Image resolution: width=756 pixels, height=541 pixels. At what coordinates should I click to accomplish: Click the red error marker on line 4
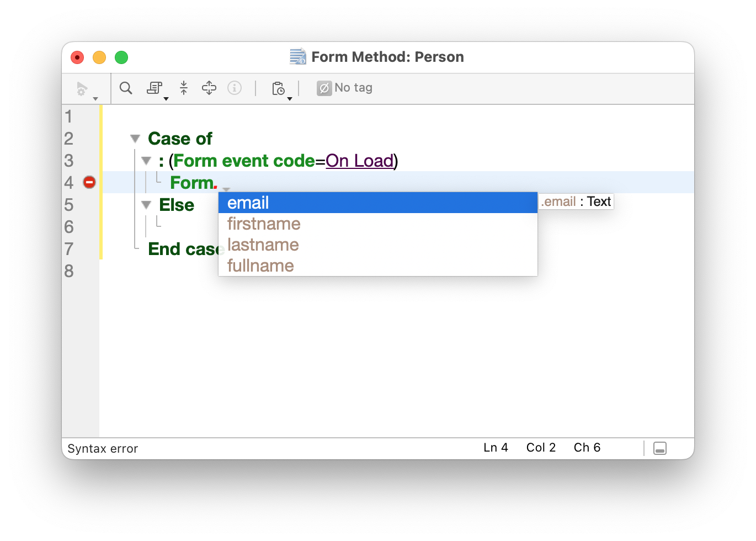tap(89, 182)
